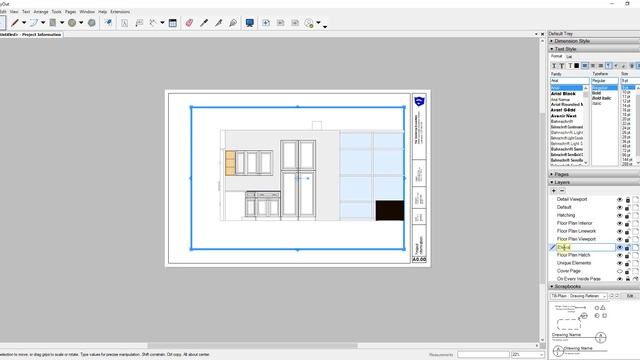Select the Line drawing tool
The image size is (640, 360).
point(15,23)
